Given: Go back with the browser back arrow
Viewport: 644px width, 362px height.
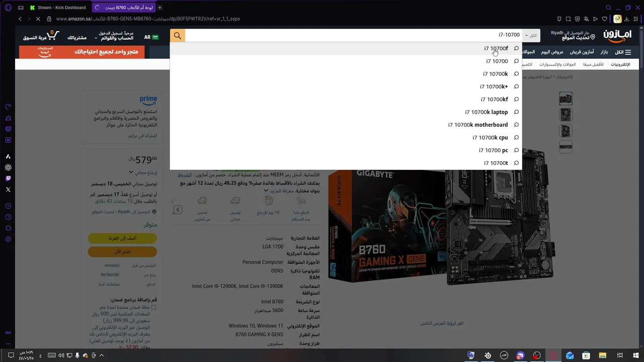Looking at the screenshot, I should (x=20, y=19).
